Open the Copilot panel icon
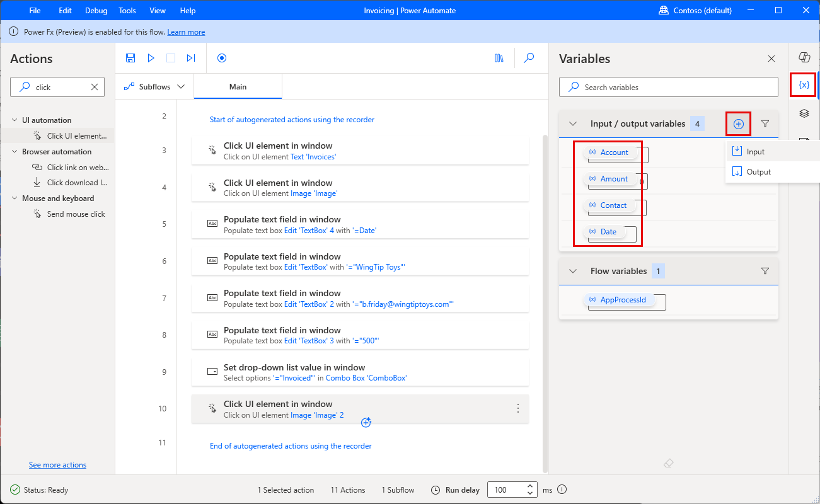The height and width of the screenshot is (504, 820). (804, 57)
